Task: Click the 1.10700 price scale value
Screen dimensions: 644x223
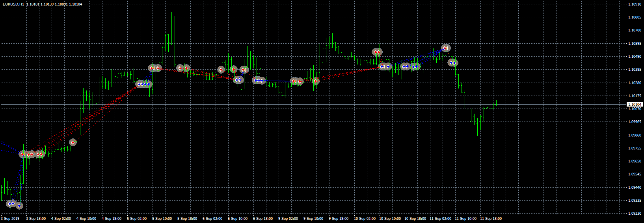Action: [634, 30]
